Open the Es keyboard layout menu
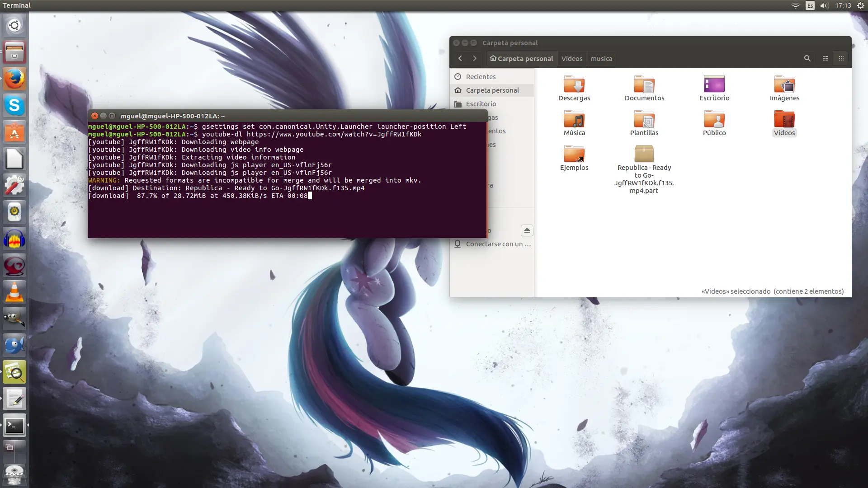Image resolution: width=868 pixels, height=488 pixels. (809, 5)
